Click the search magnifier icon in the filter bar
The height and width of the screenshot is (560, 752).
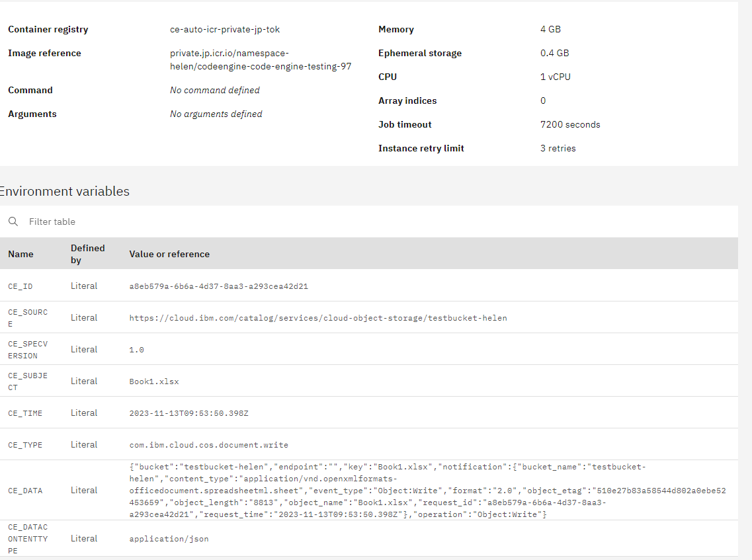click(13, 221)
